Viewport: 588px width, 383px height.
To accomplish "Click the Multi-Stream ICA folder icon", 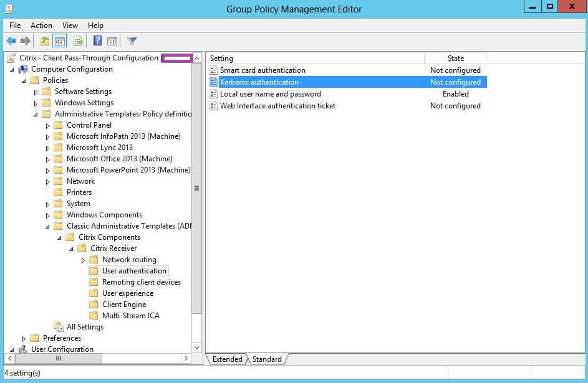I will [94, 316].
